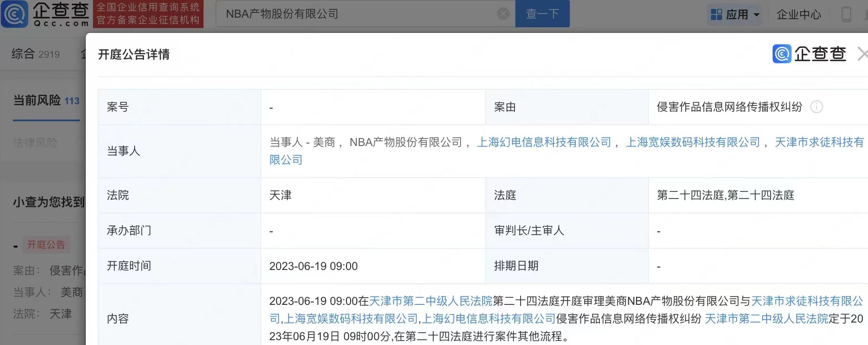The height and width of the screenshot is (345, 868).
Task: Click the Qcc.com logo in header
Action: (x=45, y=14)
